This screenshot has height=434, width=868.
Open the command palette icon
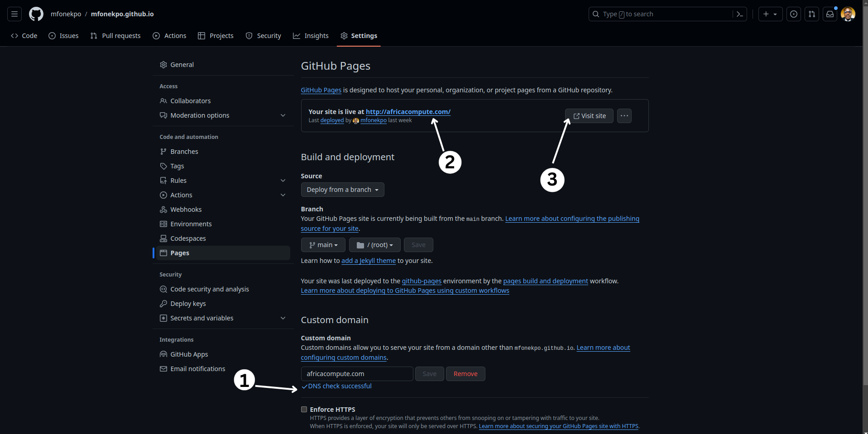pyautogui.click(x=740, y=14)
